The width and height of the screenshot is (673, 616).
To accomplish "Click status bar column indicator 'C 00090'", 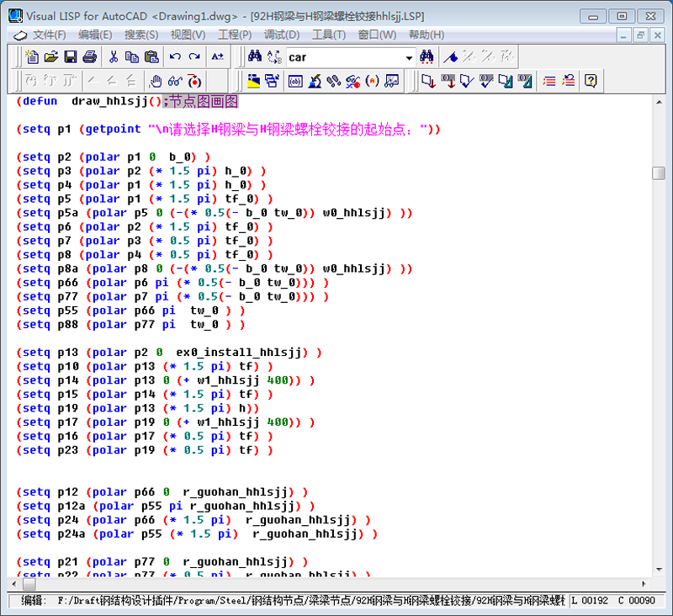I will [x=637, y=600].
